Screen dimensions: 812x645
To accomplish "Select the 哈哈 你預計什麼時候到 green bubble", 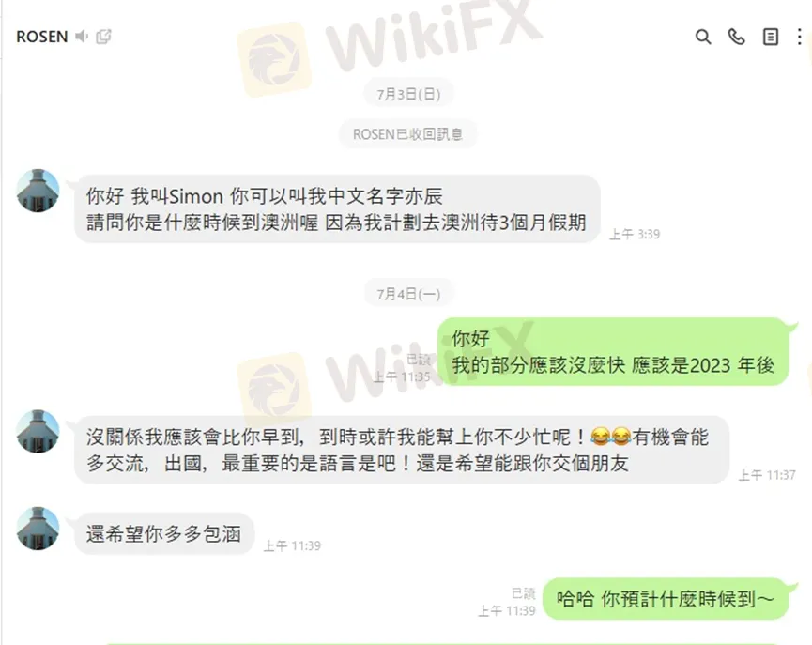I will (x=666, y=599).
